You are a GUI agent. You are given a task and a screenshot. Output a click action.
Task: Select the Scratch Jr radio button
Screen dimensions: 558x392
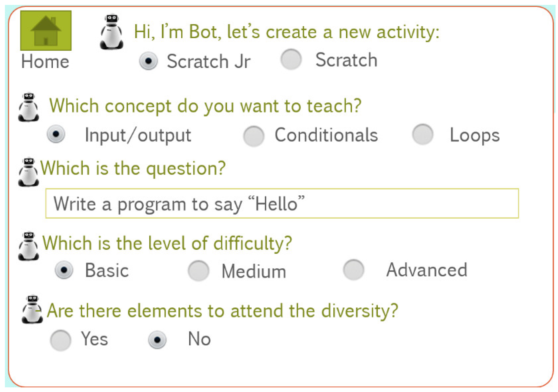click(x=148, y=61)
